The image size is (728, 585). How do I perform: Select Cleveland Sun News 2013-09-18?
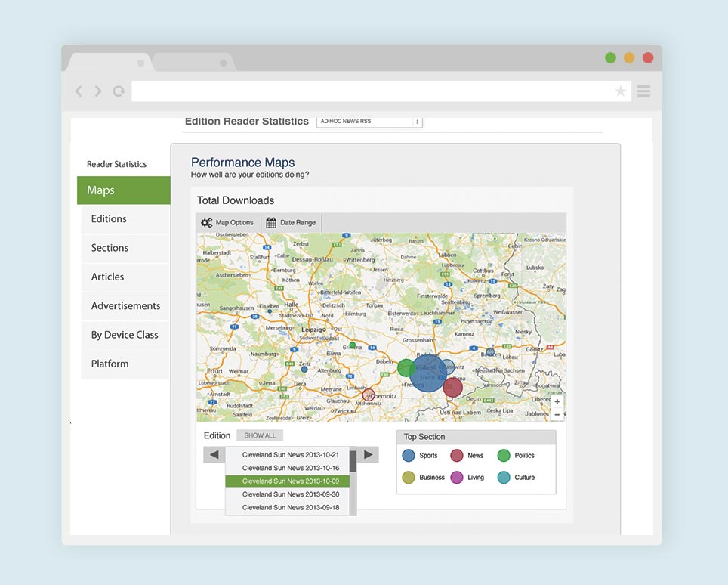pyautogui.click(x=288, y=507)
